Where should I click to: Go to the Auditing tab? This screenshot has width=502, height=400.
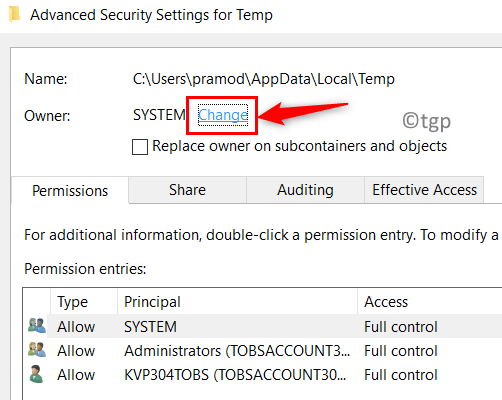(305, 190)
